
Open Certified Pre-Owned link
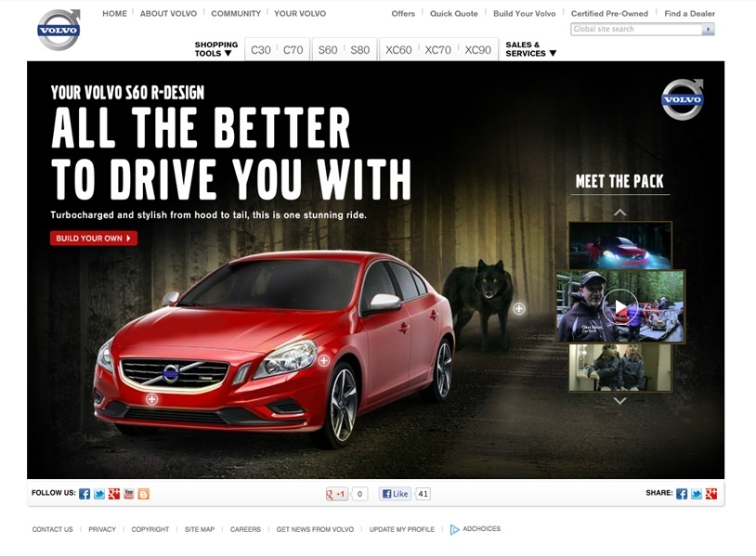[x=609, y=14]
